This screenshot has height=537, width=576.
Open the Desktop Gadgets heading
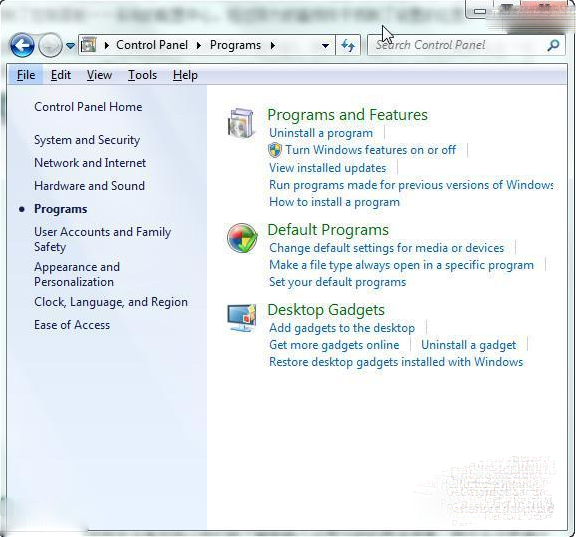[x=326, y=310]
